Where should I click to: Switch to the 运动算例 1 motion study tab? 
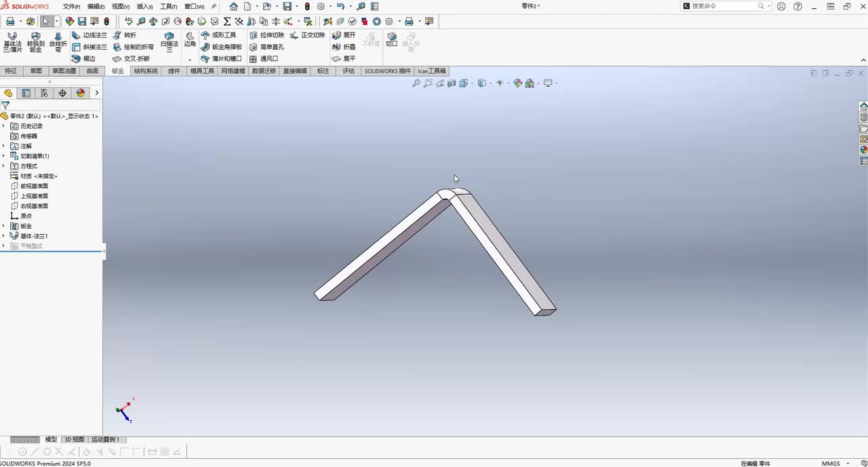tap(105, 440)
